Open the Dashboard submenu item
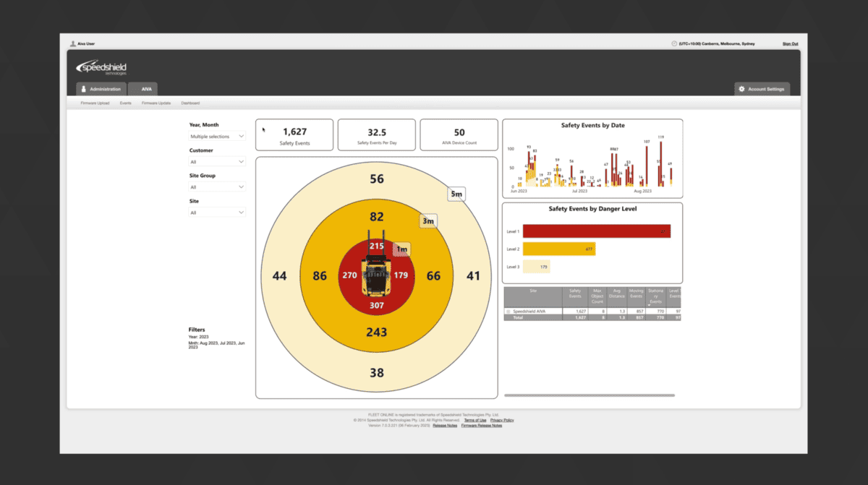The width and height of the screenshot is (868, 485). pos(190,103)
